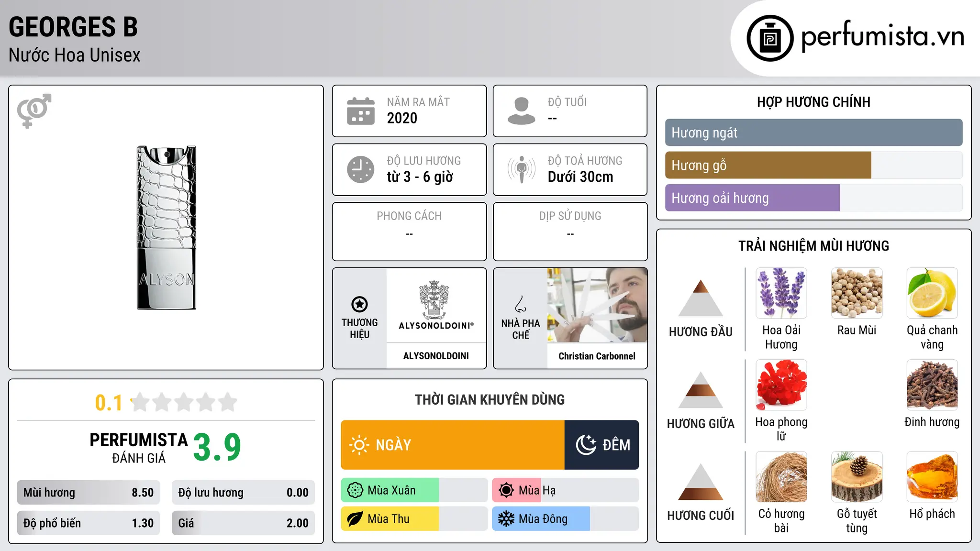Click the Trải nghiệm mùi hương heading
Viewport: 980px width, 551px height.
[x=813, y=246]
